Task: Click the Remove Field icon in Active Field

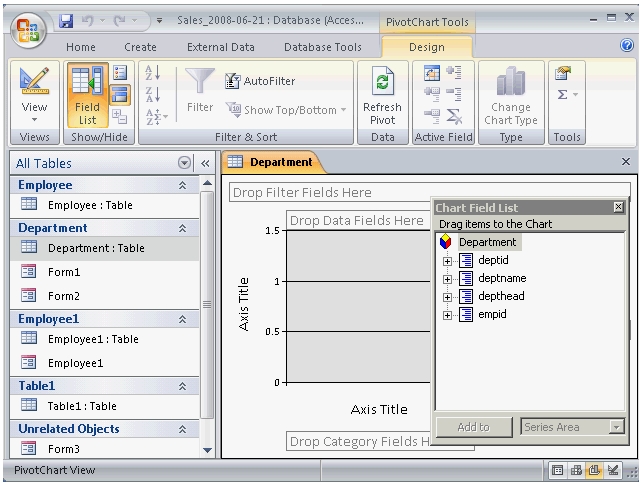Action: tap(454, 117)
